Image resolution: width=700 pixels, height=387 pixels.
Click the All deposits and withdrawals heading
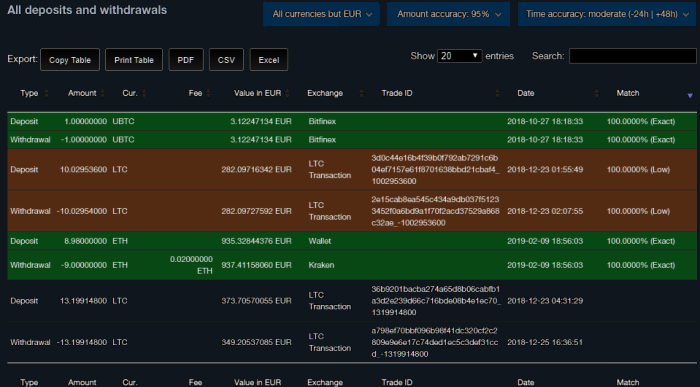click(x=87, y=10)
